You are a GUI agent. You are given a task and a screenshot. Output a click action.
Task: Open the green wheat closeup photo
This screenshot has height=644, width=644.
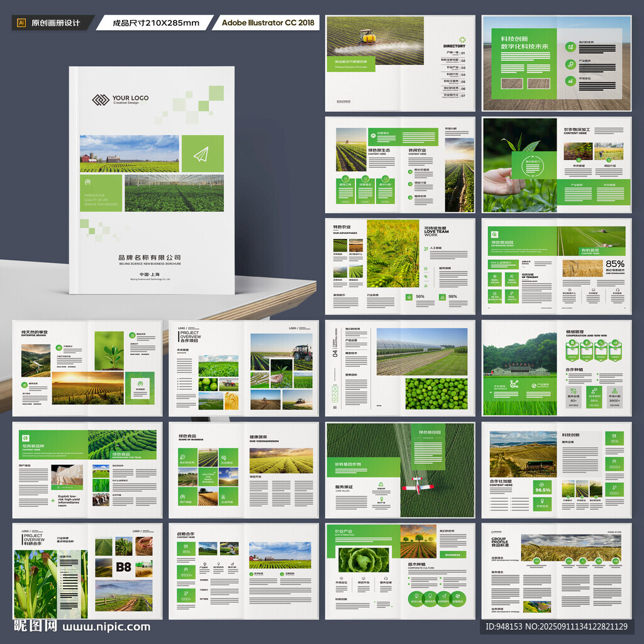tap(392, 253)
